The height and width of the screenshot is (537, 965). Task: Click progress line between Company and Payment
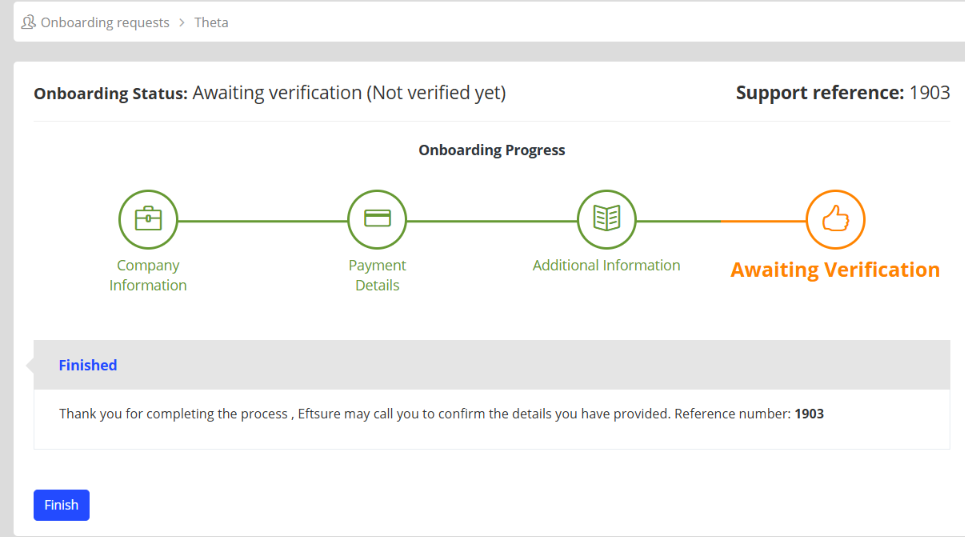pos(263,221)
